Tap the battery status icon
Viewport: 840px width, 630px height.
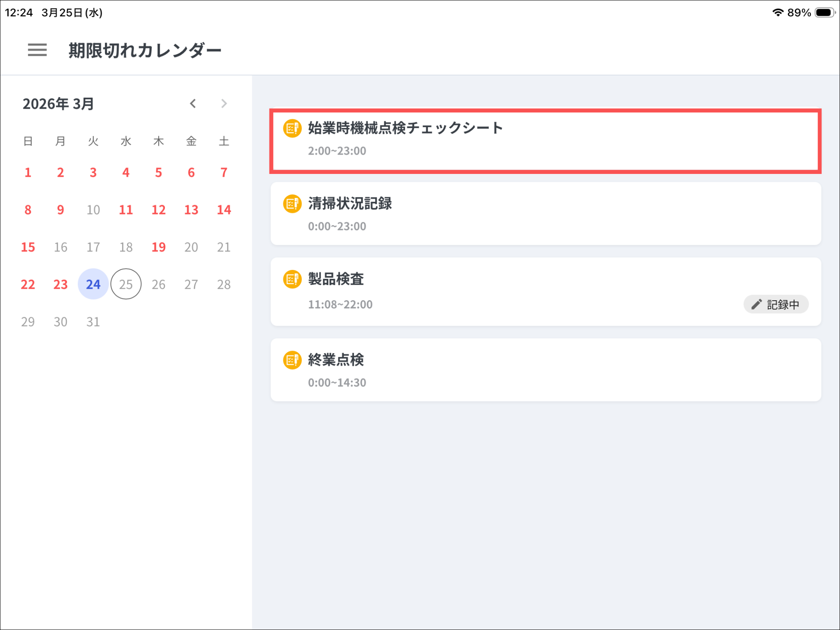click(824, 13)
